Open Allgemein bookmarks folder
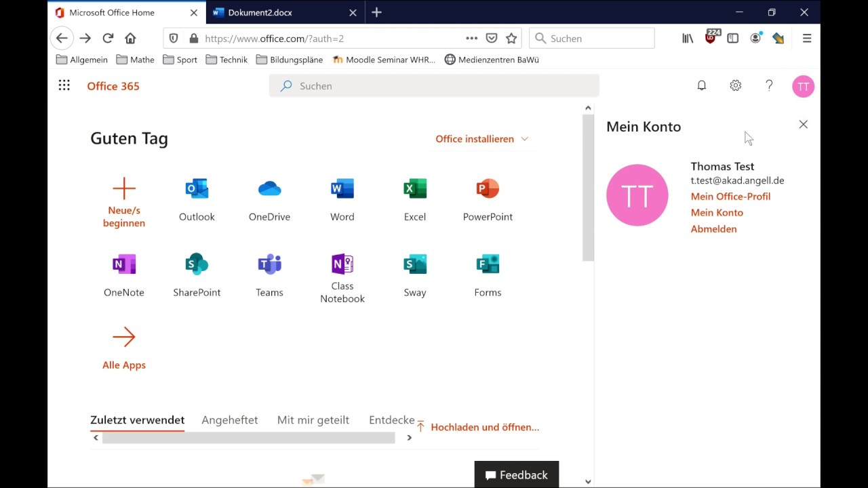The image size is (868, 488). point(82,60)
